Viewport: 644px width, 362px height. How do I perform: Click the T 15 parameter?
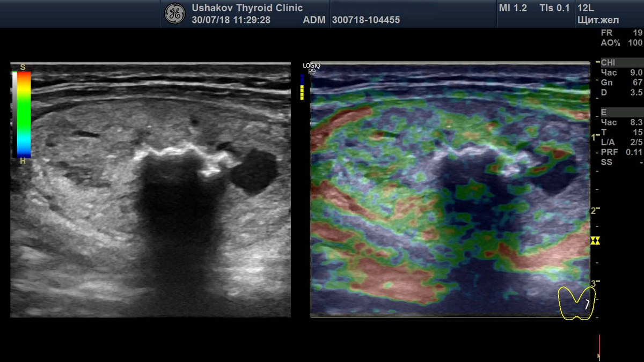pyautogui.click(x=621, y=132)
